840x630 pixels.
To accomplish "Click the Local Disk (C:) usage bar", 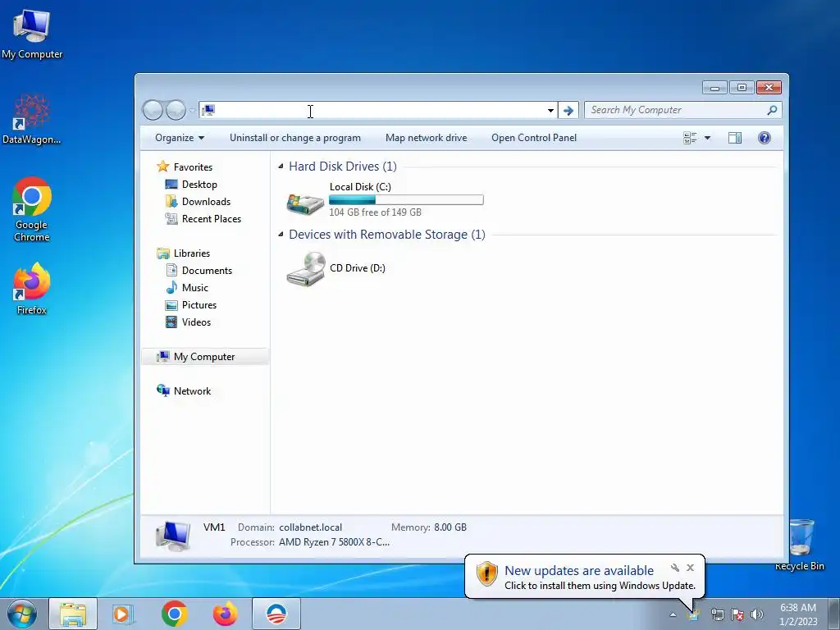I will [406, 200].
